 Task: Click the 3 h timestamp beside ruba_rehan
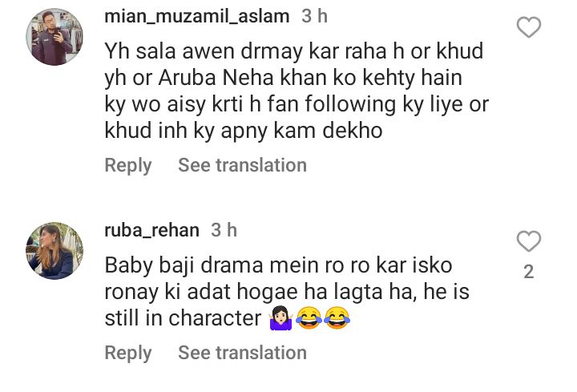coord(224,230)
